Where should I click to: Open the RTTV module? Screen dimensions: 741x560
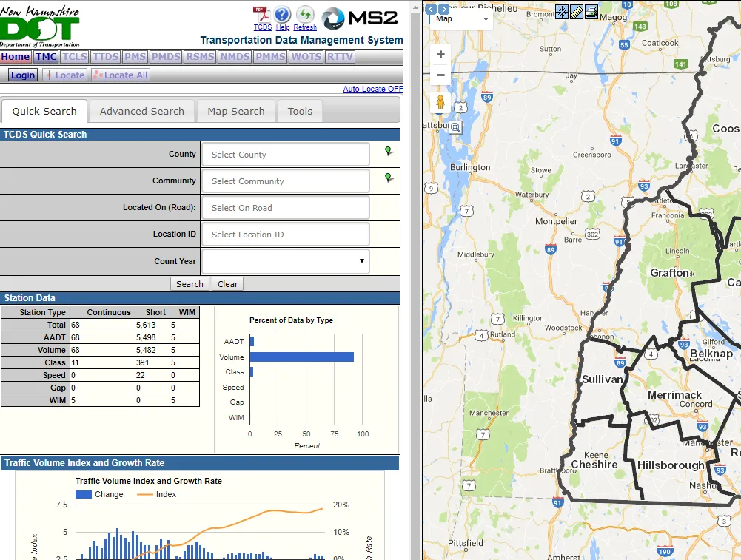(x=340, y=57)
